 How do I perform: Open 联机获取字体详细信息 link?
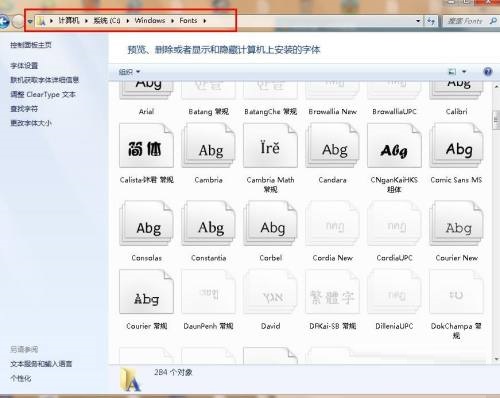pos(44,80)
